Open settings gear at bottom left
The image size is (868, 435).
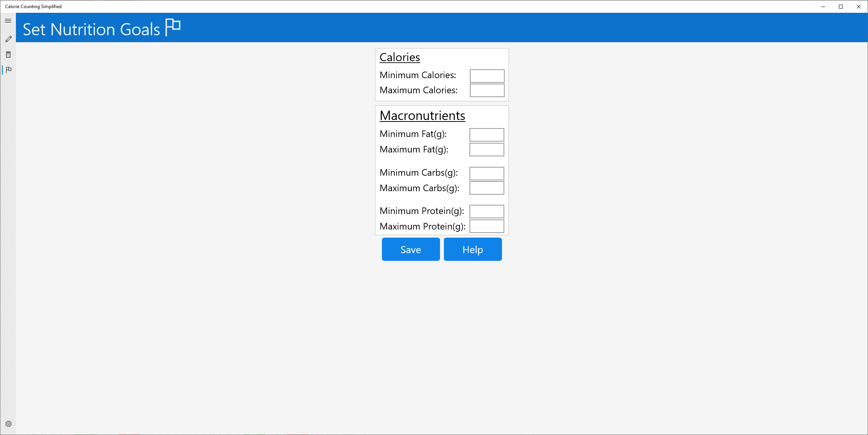(9, 424)
